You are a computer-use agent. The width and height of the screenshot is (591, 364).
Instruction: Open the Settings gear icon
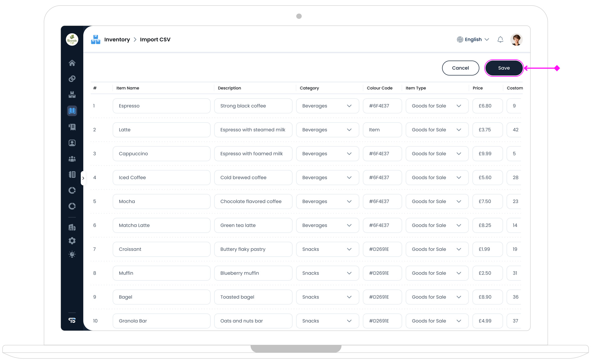tap(72, 240)
